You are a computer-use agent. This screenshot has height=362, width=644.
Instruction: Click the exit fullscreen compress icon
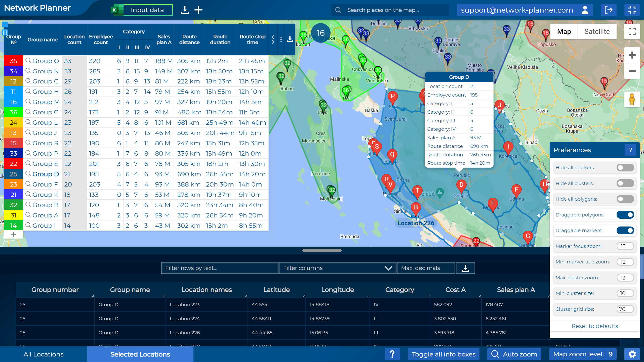[632, 10]
